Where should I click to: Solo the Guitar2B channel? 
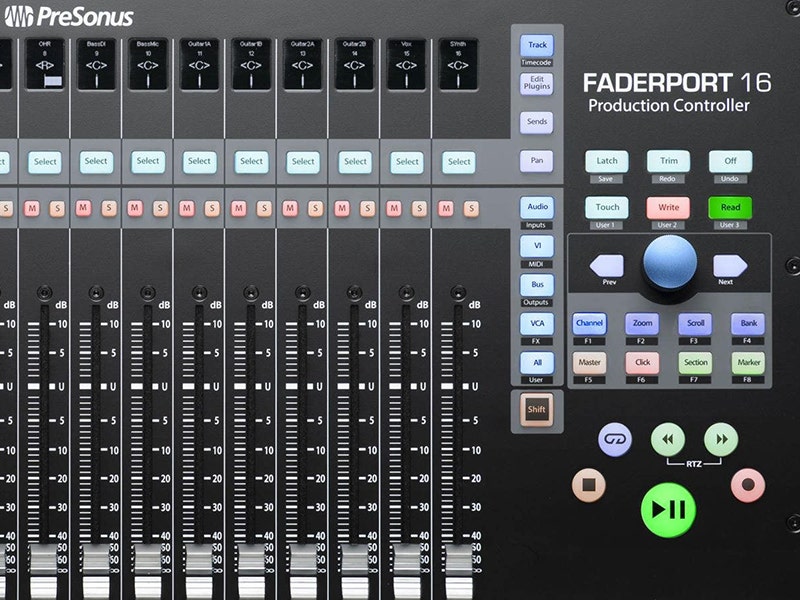pos(367,208)
